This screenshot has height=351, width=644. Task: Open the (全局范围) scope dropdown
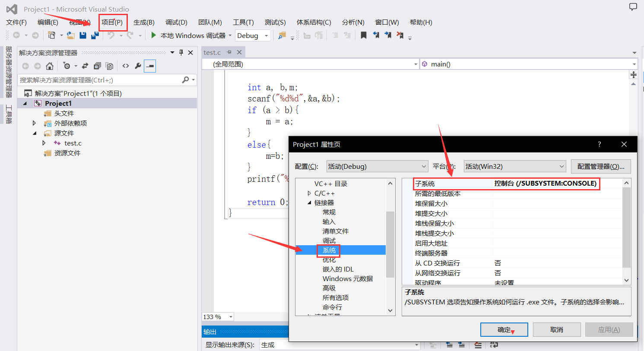coord(311,64)
